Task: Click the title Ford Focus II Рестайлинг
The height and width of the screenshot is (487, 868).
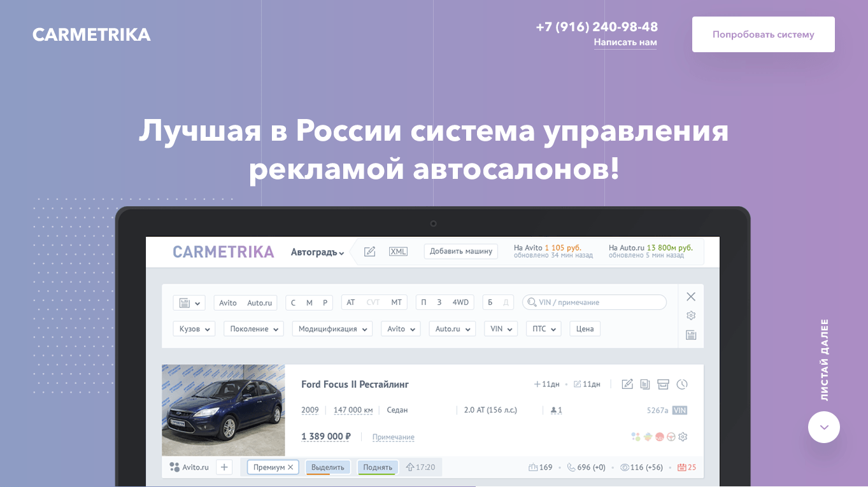Action: pos(355,385)
